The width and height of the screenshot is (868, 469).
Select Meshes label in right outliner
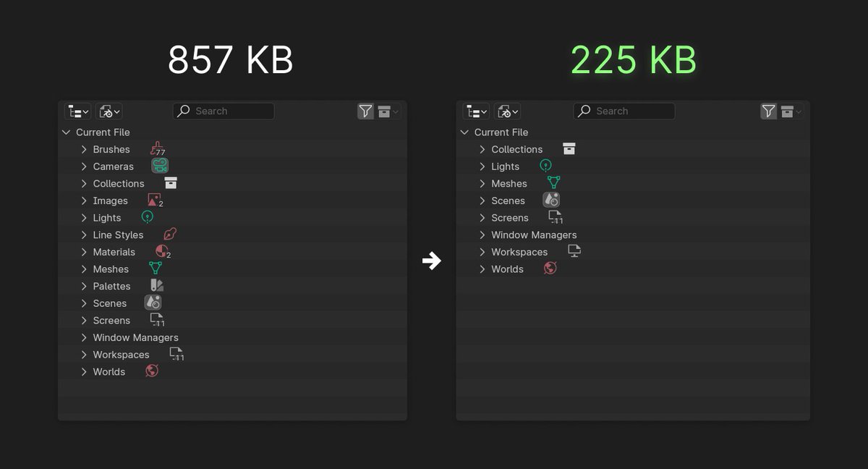[509, 184]
